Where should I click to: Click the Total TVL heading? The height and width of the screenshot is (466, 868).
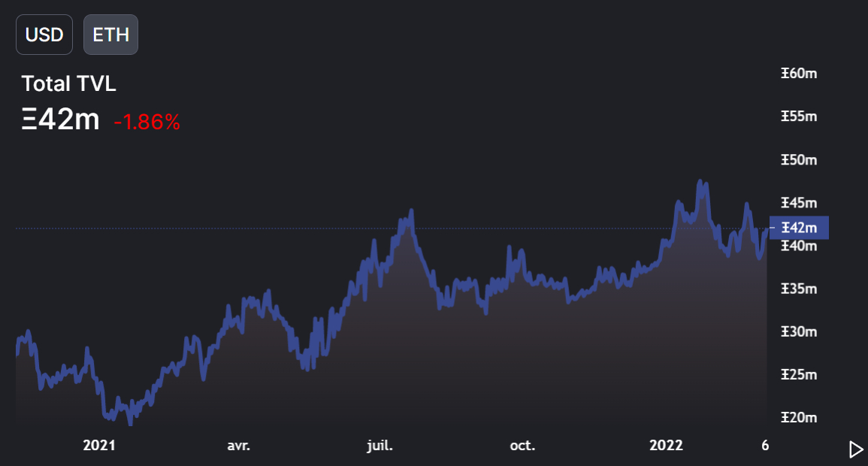[68, 84]
